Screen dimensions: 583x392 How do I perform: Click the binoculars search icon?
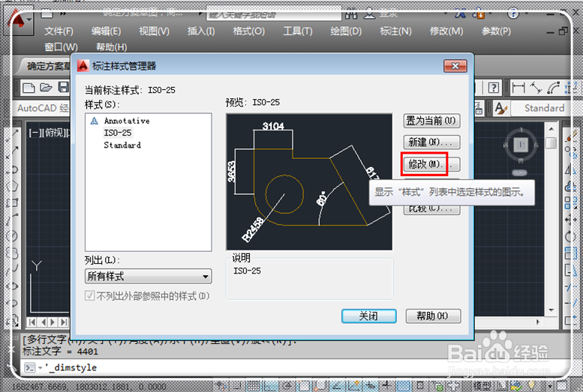(351, 14)
